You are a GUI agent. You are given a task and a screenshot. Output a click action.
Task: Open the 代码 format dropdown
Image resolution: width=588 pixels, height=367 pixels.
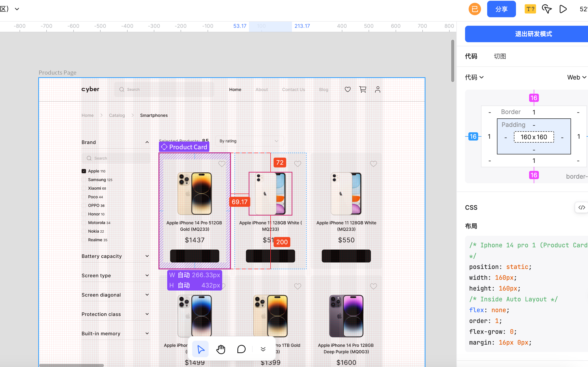474,77
